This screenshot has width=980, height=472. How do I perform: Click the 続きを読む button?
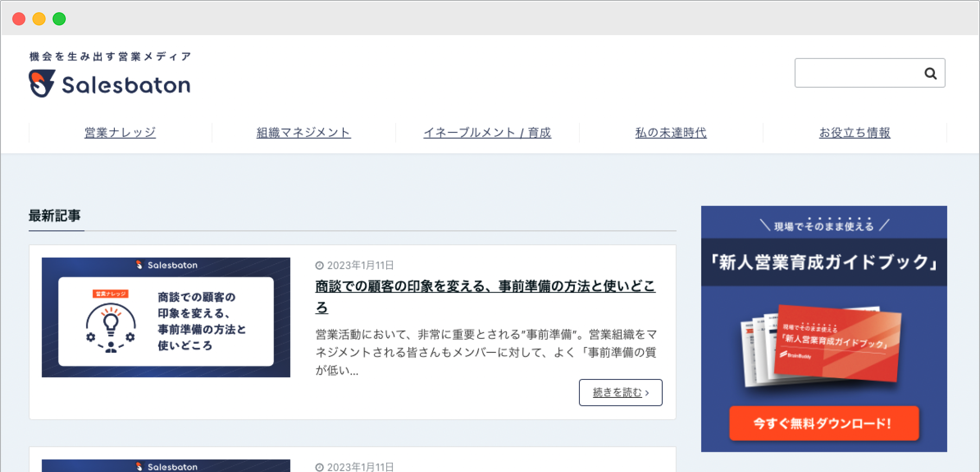click(x=621, y=392)
